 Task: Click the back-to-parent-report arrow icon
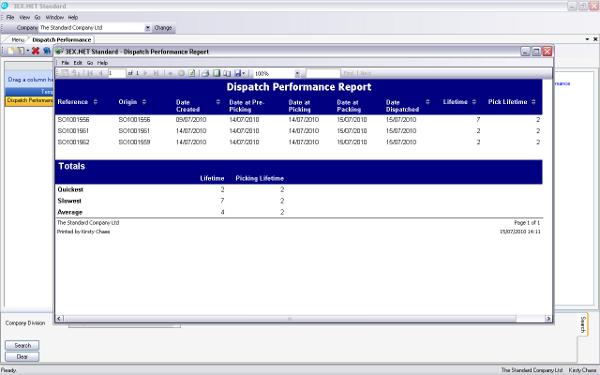coord(171,73)
